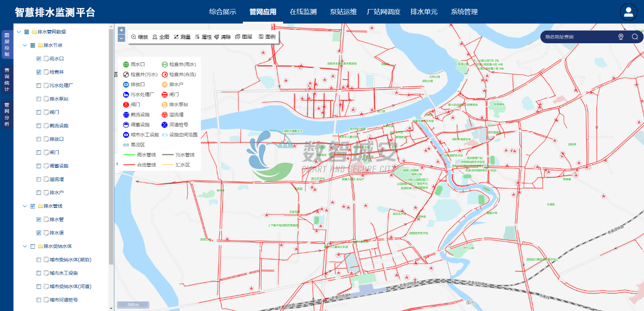
Task: Open the 泵站运维 menu
Action: coord(343,12)
